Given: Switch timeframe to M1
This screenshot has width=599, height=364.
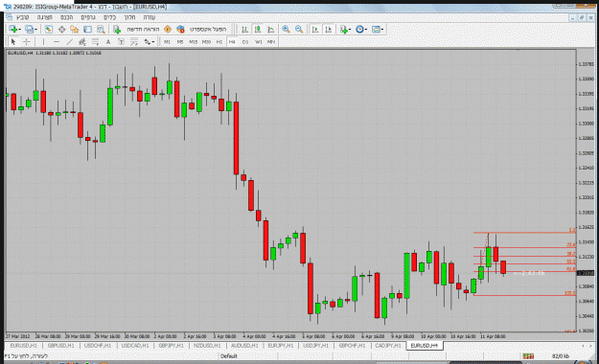Looking at the screenshot, I should click(168, 42).
